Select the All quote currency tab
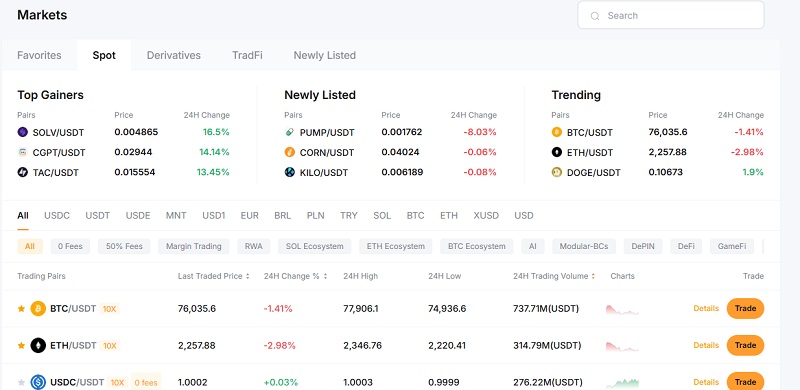Screen dimensions: 800x390 pyautogui.click(x=23, y=215)
